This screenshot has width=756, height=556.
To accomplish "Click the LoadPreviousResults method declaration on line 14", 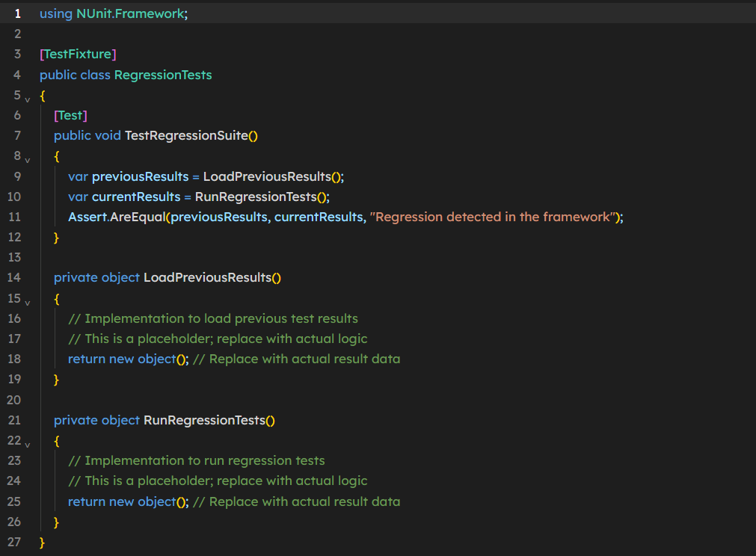I will [208, 277].
